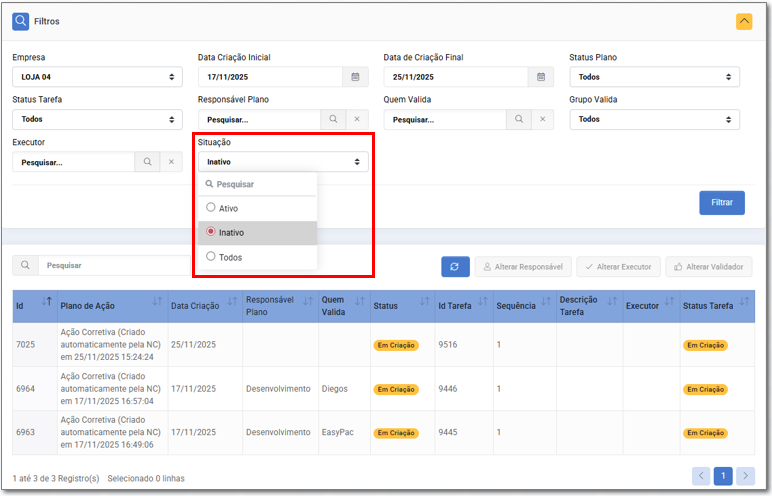Screen dimensions: 772x496
Task: Select the Inativo radio option
Action: point(211,232)
